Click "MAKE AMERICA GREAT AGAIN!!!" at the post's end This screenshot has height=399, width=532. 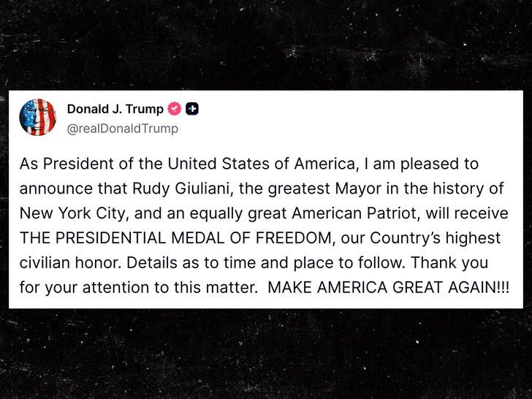pos(389,288)
